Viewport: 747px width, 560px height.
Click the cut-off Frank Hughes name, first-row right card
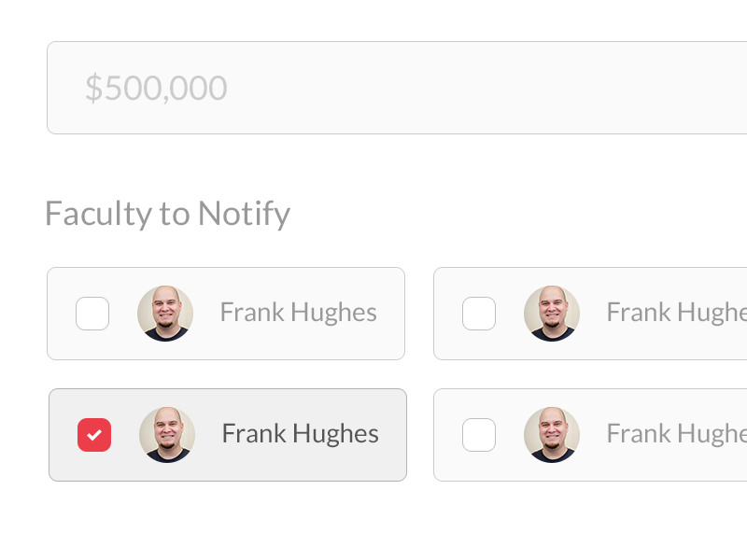[x=676, y=313]
